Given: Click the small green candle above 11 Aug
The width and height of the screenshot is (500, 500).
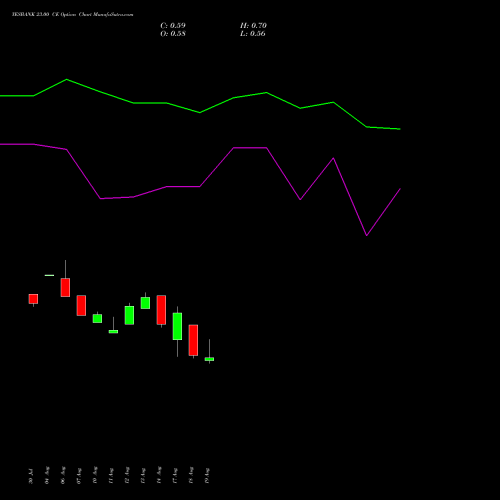Looking at the screenshot, I should click(x=113, y=332).
